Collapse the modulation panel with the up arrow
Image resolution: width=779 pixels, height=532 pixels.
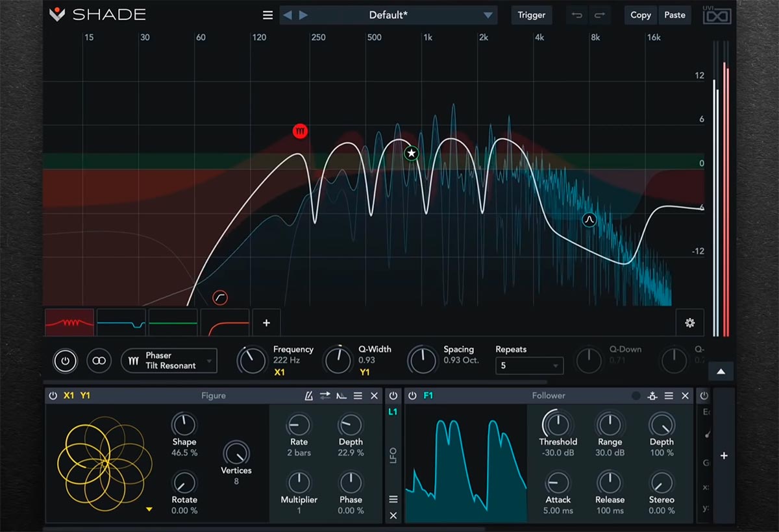point(721,372)
